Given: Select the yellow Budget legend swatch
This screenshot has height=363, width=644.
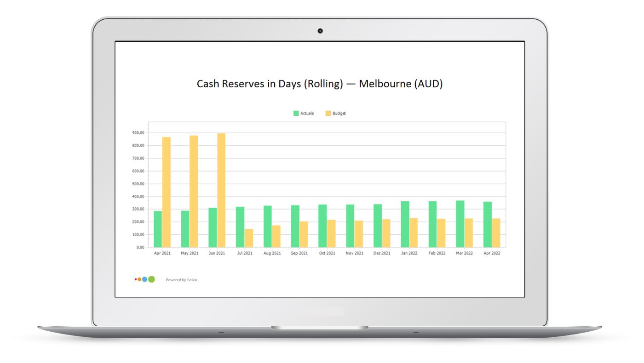Looking at the screenshot, I should tap(328, 113).
